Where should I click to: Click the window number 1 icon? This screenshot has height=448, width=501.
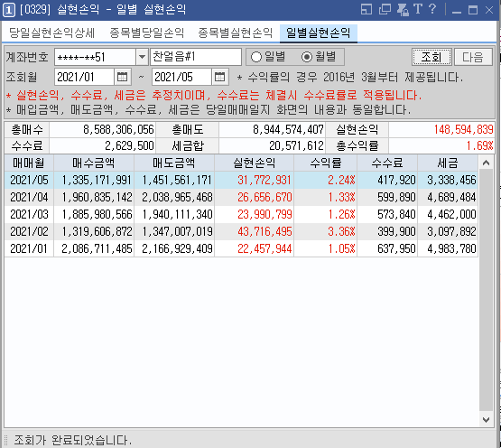(x=9, y=10)
